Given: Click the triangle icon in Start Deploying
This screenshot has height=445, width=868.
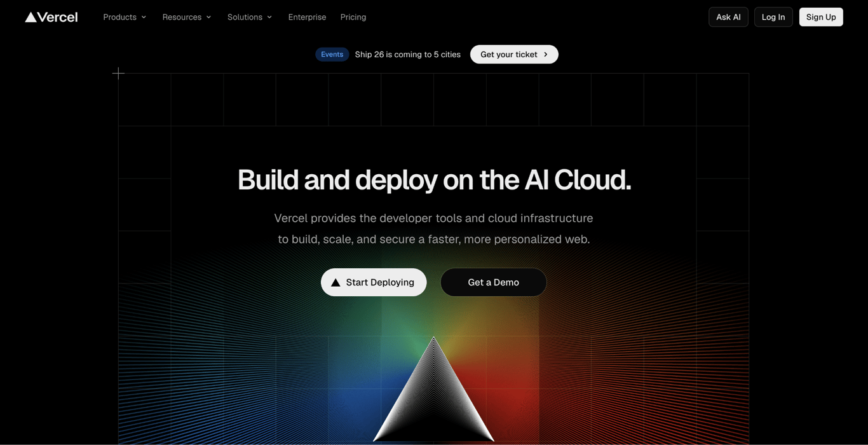Looking at the screenshot, I should click(336, 282).
